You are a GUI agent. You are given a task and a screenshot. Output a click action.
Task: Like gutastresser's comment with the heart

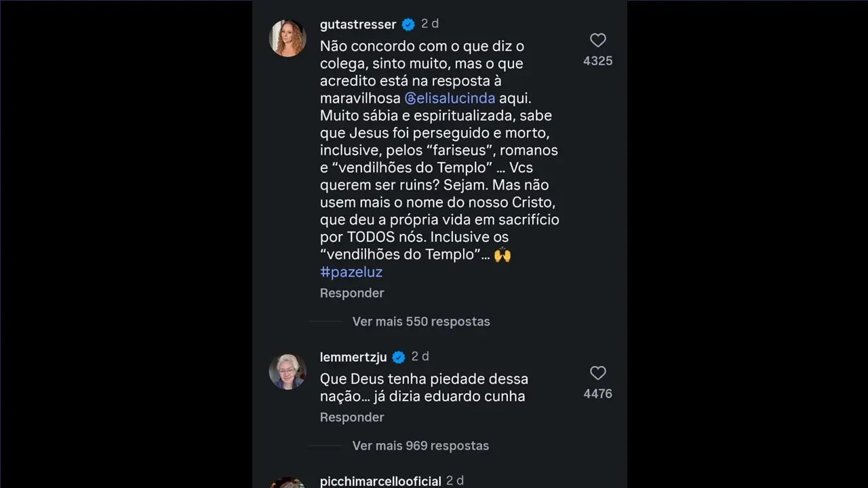coord(597,40)
